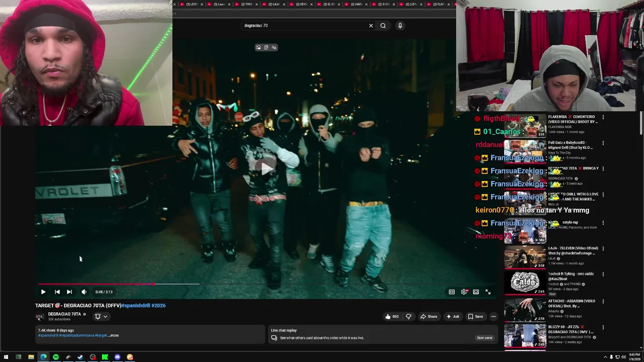644x362 pixels.
Task: Open 'otro caldo' video thumbnail
Action: pos(525,283)
